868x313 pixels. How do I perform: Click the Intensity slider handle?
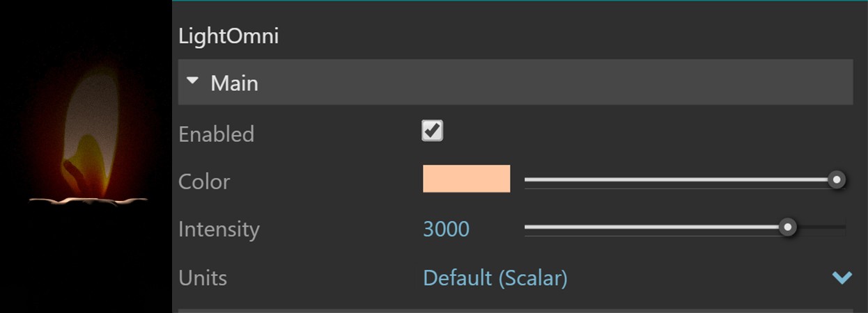tap(787, 227)
